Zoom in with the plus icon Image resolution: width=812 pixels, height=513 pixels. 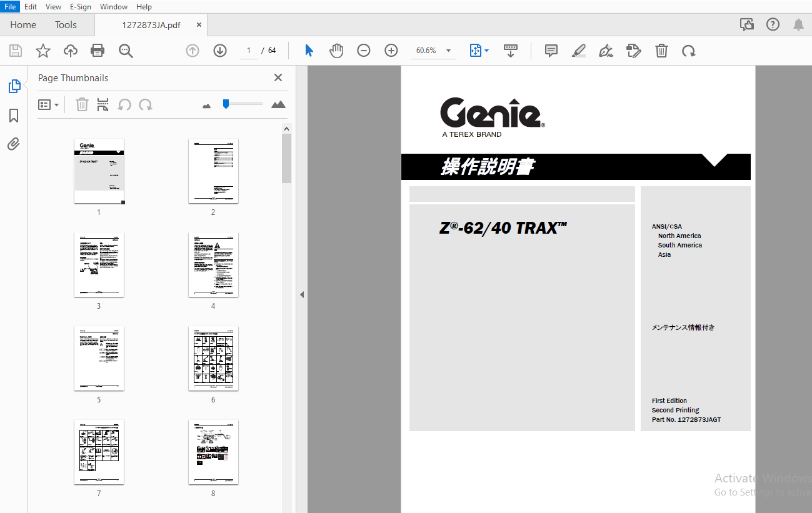pyautogui.click(x=391, y=51)
